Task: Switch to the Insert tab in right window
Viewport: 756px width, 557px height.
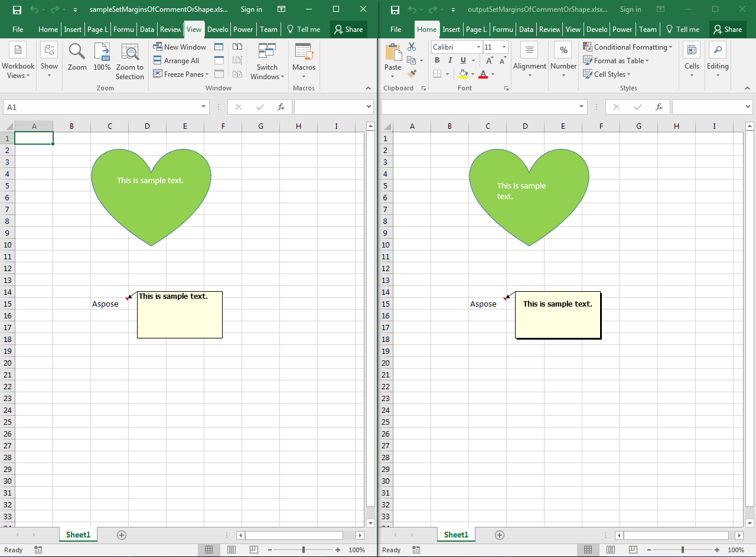Action: tap(451, 30)
